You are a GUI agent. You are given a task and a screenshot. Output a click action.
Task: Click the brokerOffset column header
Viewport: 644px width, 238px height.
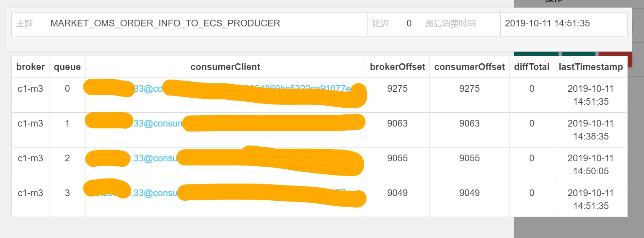pos(397,67)
